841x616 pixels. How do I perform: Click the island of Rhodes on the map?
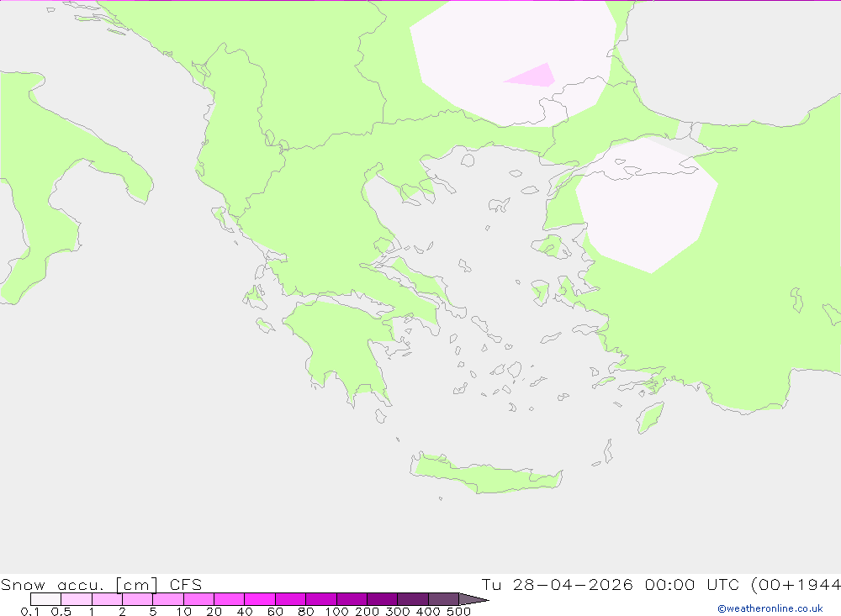click(x=650, y=418)
